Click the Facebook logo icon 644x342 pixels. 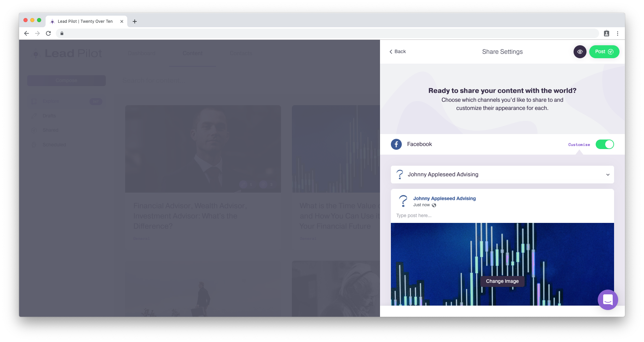(396, 144)
